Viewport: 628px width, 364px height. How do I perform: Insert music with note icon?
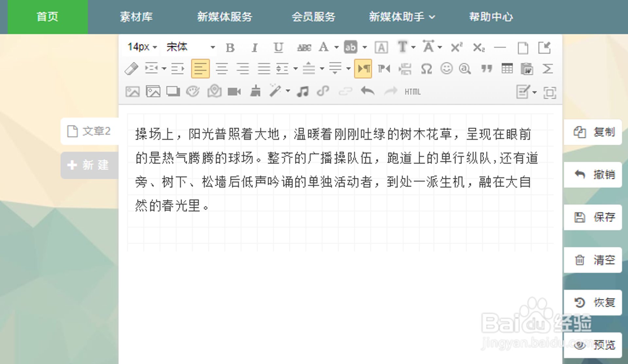303,92
